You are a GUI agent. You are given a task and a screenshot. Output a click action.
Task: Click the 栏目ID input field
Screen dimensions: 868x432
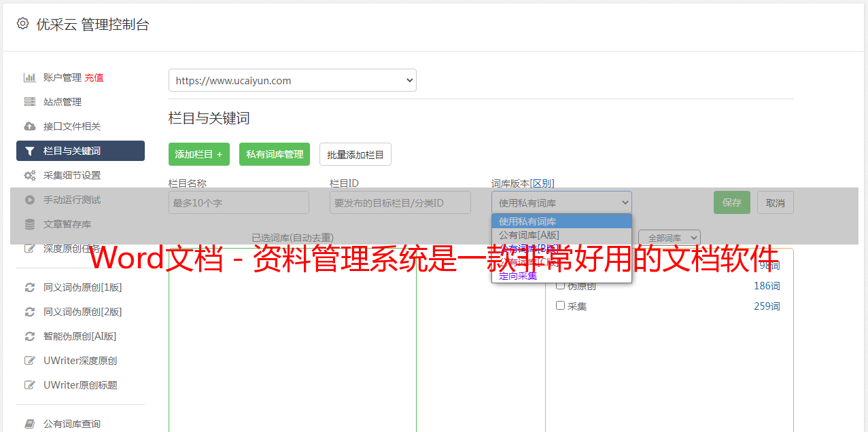click(400, 202)
